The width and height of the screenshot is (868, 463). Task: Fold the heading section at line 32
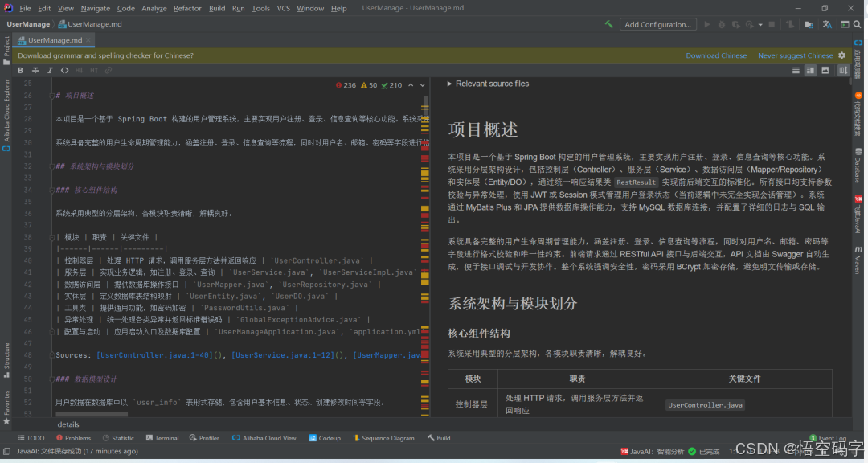[x=51, y=166]
